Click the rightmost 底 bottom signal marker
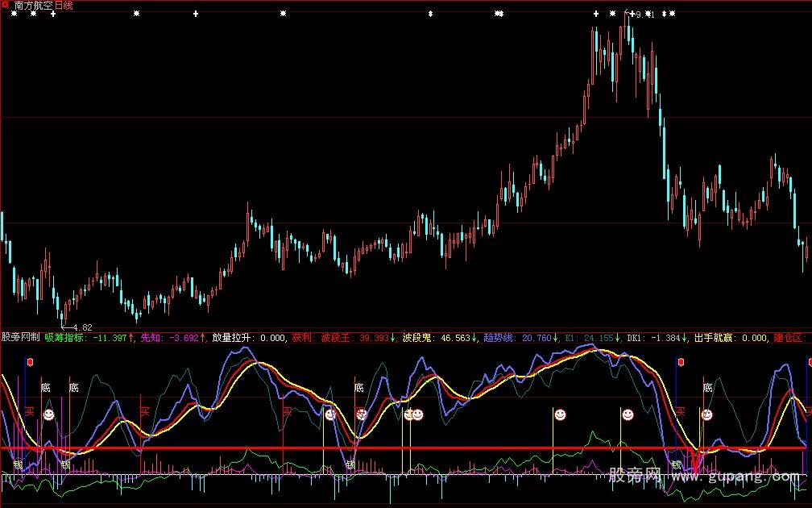This screenshot has width=812, height=508. point(707,388)
